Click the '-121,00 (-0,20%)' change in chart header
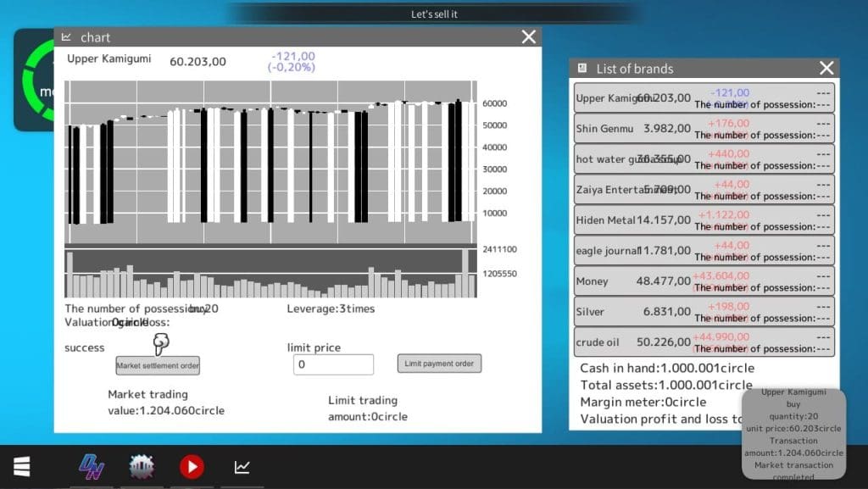The height and width of the screenshot is (489, 868). pos(292,61)
